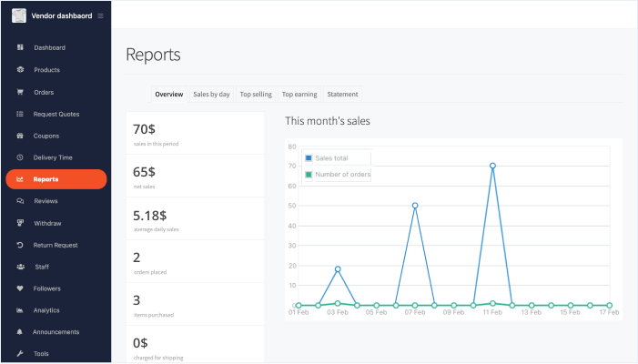Switch to the Top earning tab

pyautogui.click(x=299, y=95)
